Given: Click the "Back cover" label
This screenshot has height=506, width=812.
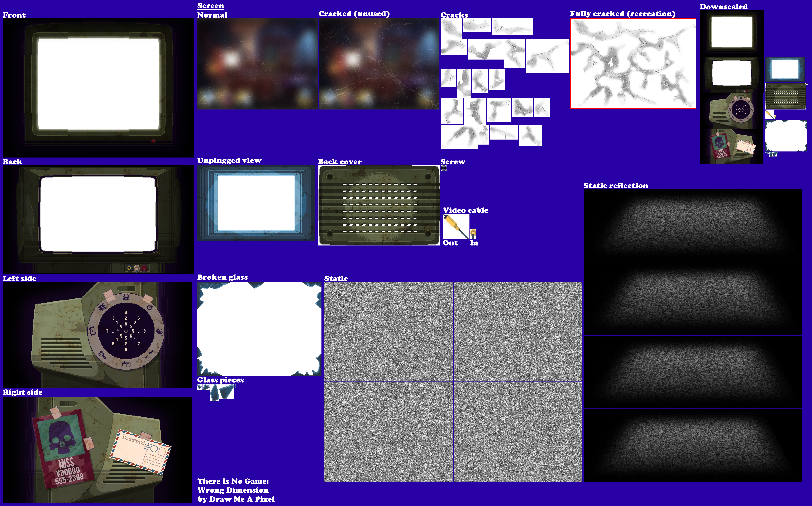Looking at the screenshot, I should point(340,162).
